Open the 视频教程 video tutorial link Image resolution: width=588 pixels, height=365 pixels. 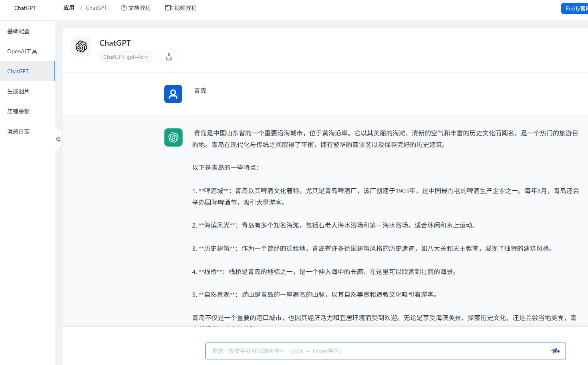tap(181, 8)
